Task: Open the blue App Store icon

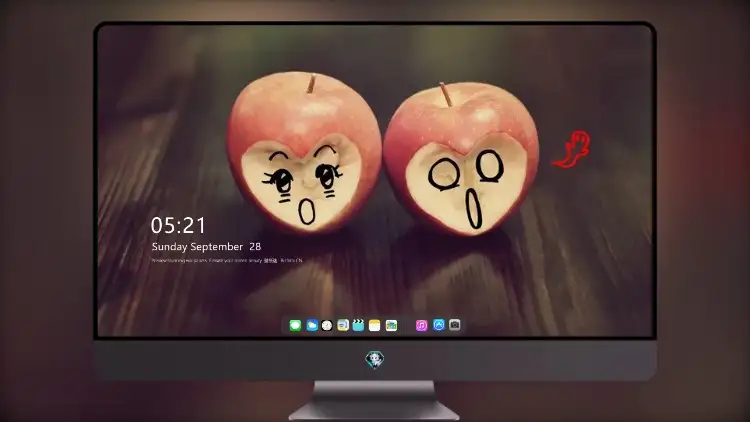Action: [439, 325]
